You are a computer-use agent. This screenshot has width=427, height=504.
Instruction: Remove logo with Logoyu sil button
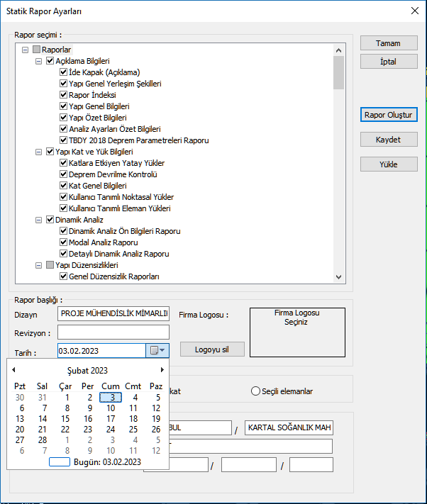(x=212, y=349)
